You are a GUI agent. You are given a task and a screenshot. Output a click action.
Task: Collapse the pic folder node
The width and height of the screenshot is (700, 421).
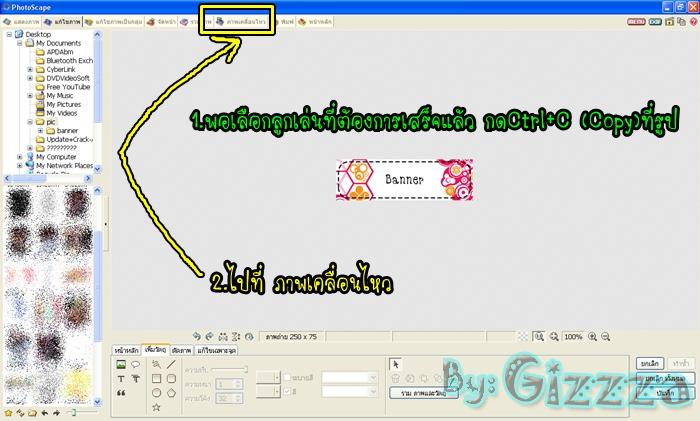(30, 122)
